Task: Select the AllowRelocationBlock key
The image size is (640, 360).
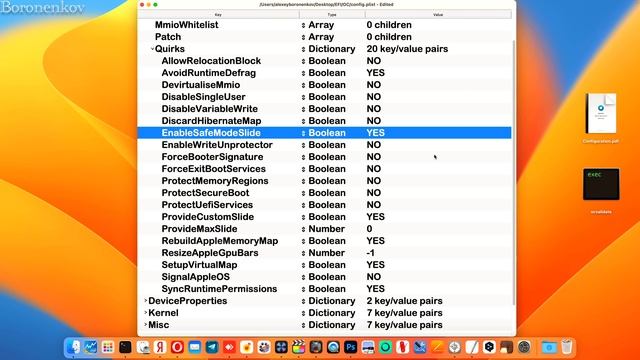Action: point(211,61)
